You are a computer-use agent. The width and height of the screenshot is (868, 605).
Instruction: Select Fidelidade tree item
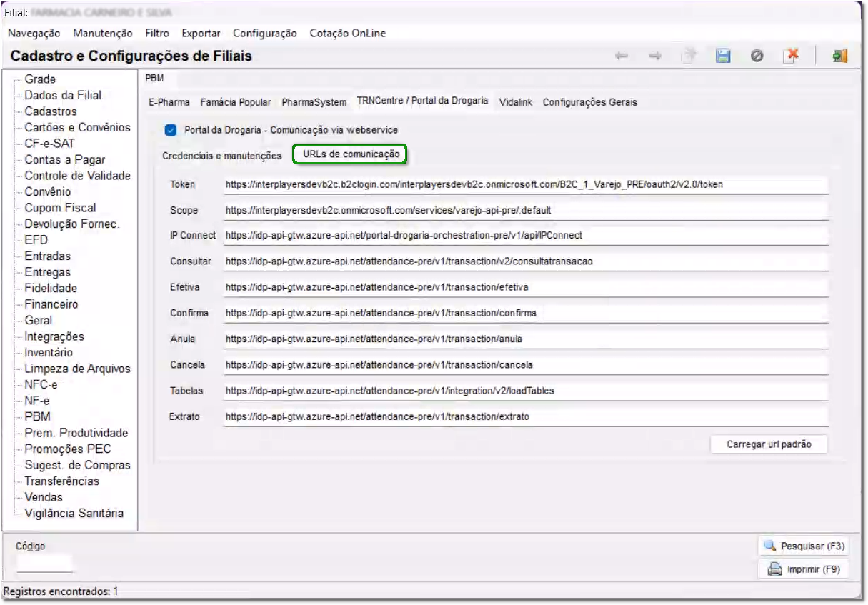pos(51,288)
